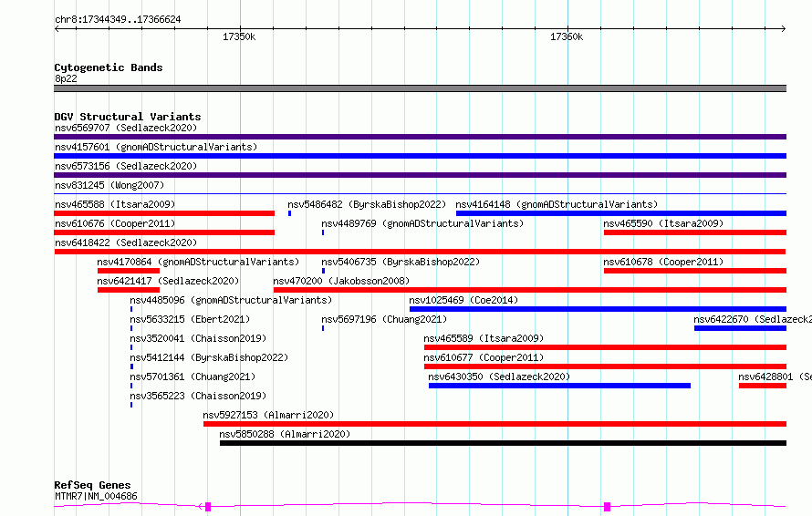This screenshot has height=516, width=812.
Task: Open the nsv4164148 (gnomADStructuralVariants) label
Action: [557, 204]
